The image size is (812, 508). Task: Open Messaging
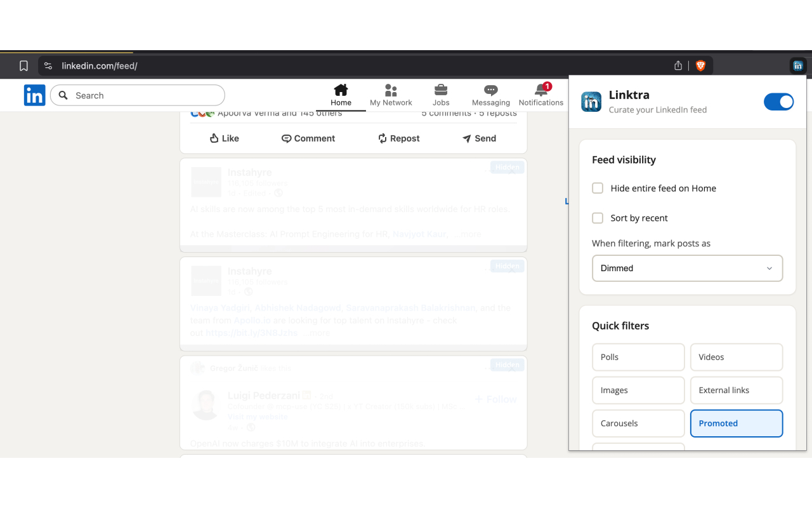pos(490,95)
